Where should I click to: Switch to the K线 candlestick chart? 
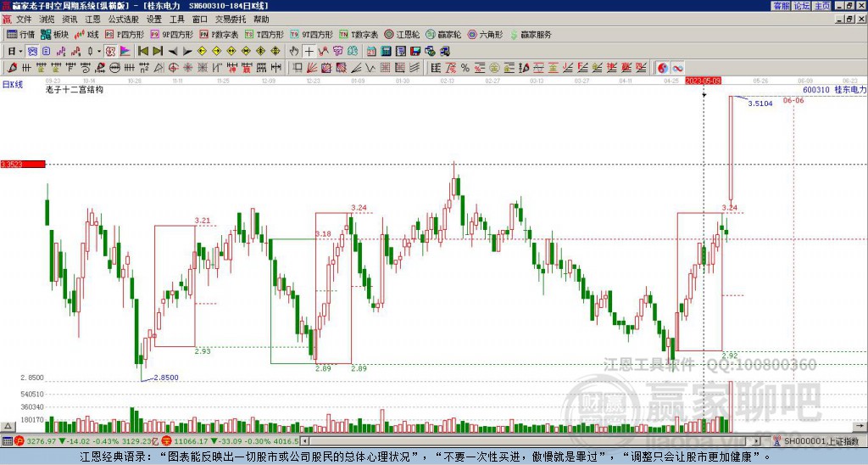tap(87, 34)
